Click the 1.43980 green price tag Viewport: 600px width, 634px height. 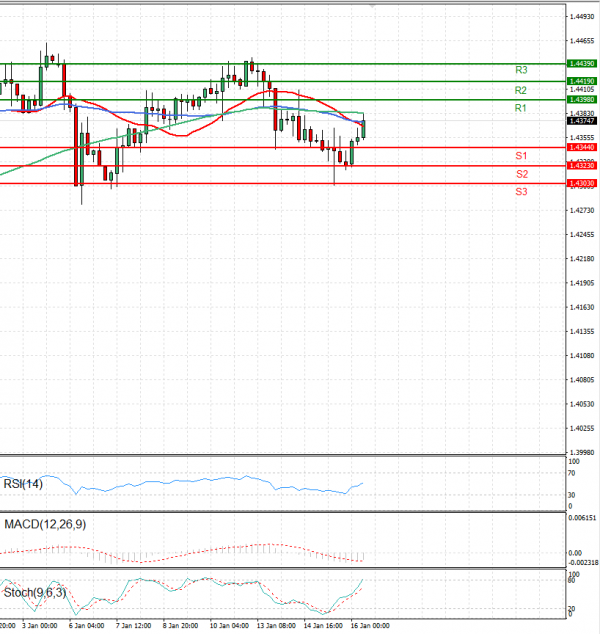pyautogui.click(x=581, y=99)
